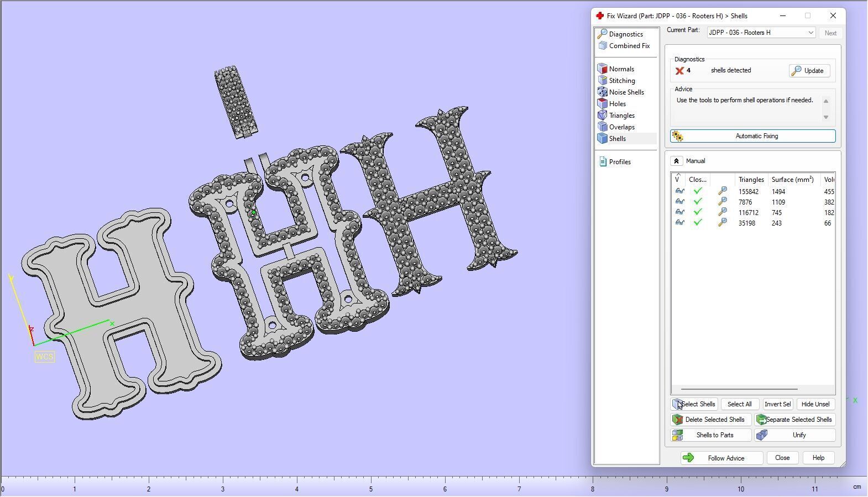868x497 pixels.
Task: Click the small studded bail part in the viewport
Action: tap(236, 102)
